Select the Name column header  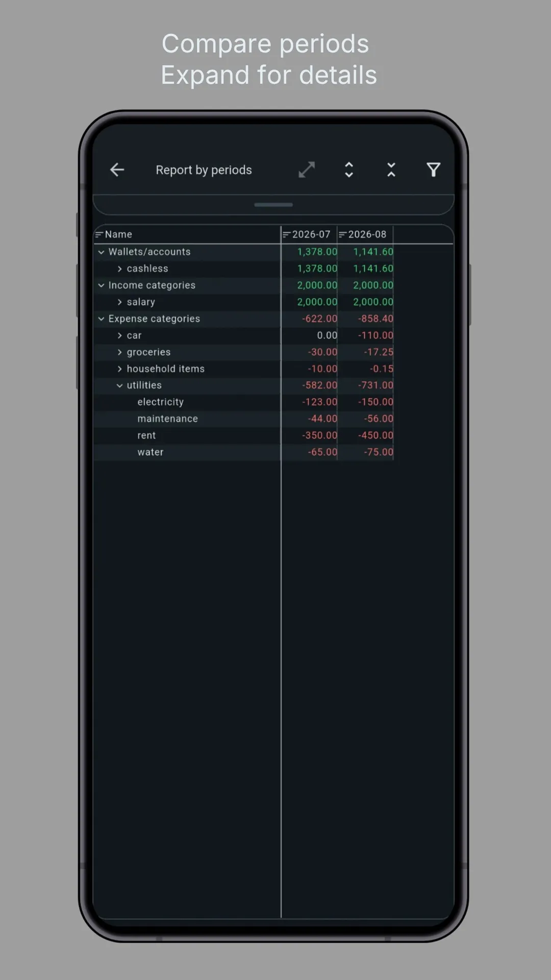tap(118, 234)
